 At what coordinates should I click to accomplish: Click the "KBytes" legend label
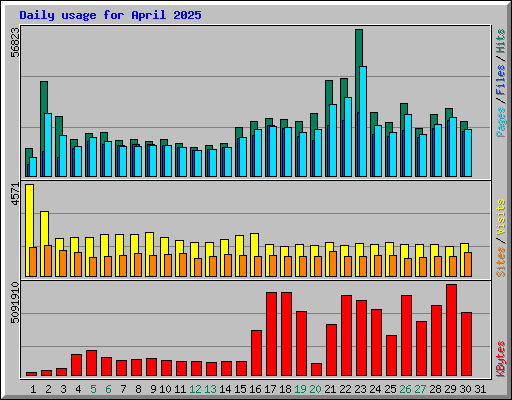501,359
